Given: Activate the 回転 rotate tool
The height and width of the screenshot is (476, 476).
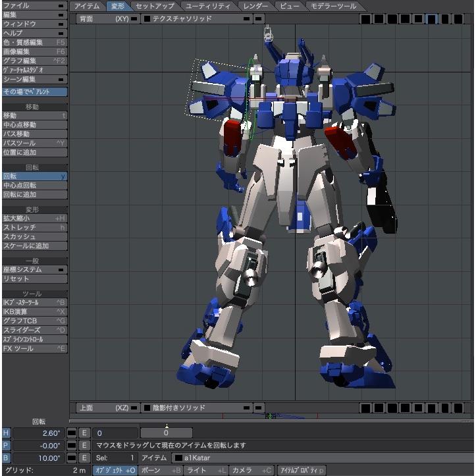Looking at the screenshot, I should (x=35, y=176).
